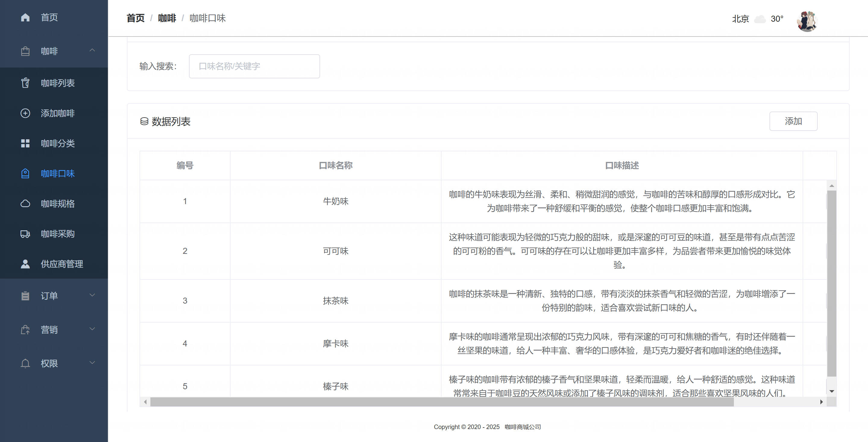The image size is (868, 442).
Task: Click the home icon in the sidebar
Action: click(25, 17)
